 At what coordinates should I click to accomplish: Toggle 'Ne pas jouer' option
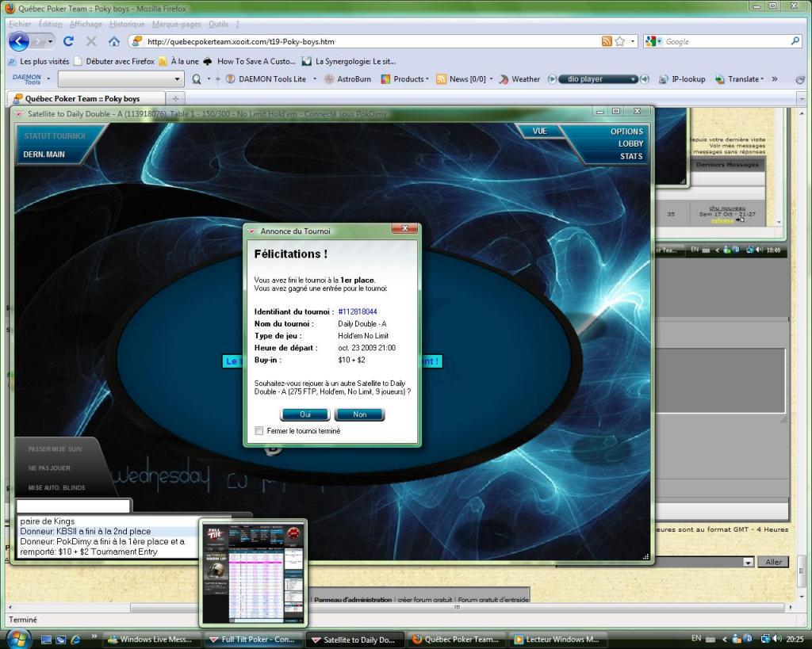pos(49,468)
